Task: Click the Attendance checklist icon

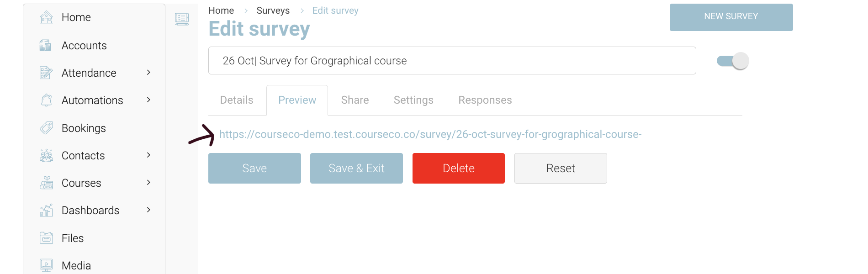Action: [46, 73]
